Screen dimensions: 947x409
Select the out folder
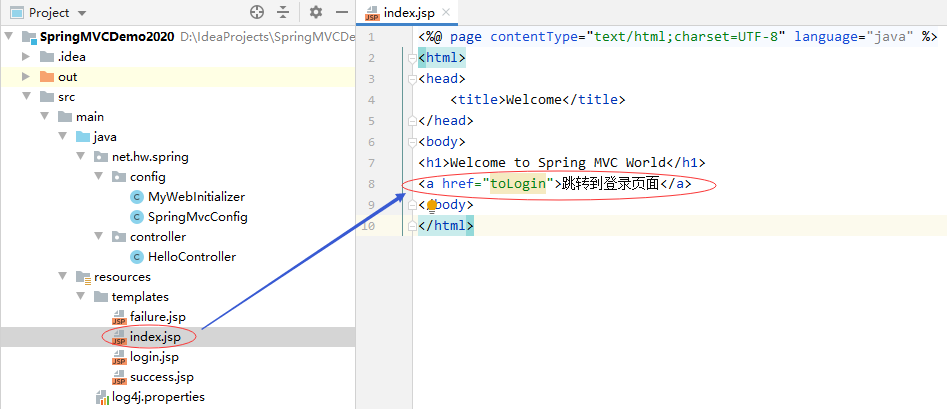tap(68, 77)
